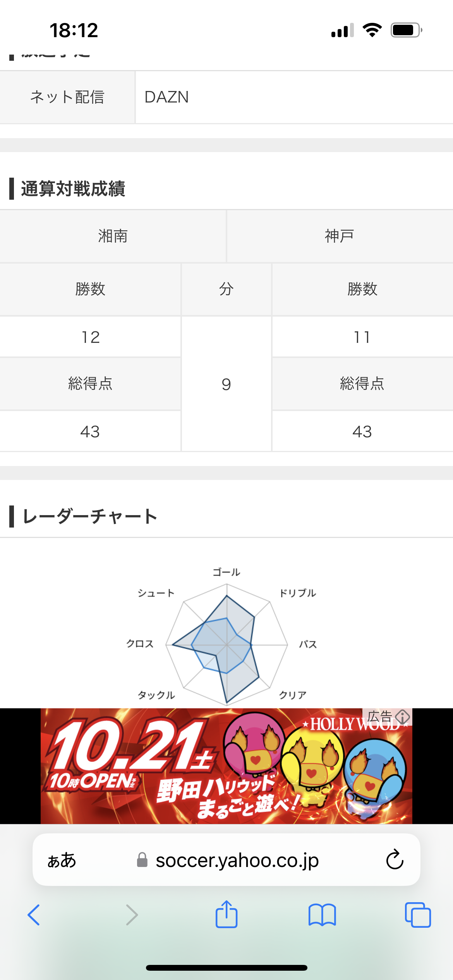Tap the 通算対戦成績 section heading
This screenshot has width=453, height=980.
point(73,189)
